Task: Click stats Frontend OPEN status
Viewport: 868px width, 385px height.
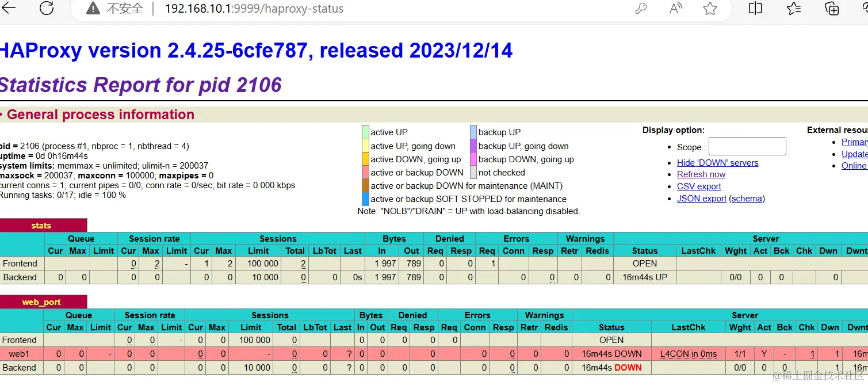Action: point(645,264)
